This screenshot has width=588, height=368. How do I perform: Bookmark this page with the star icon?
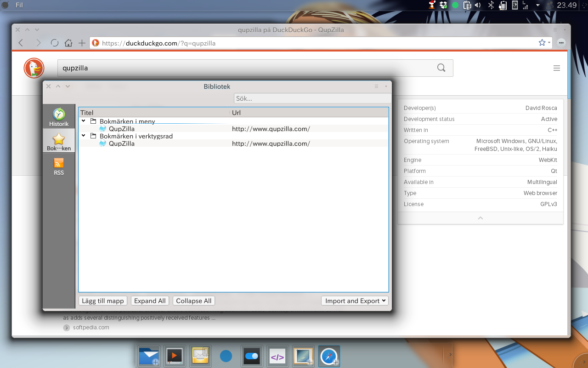click(x=542, y=43)
